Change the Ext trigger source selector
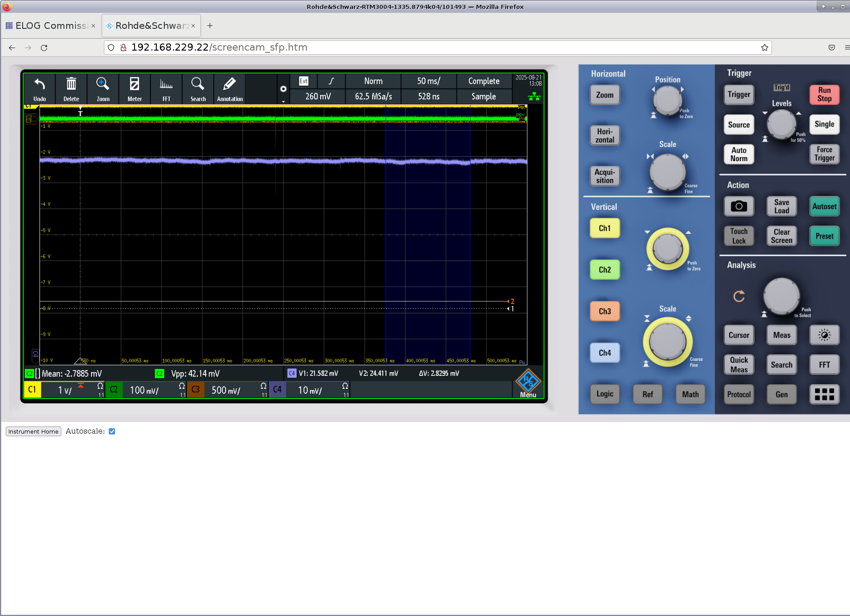This screenshot has width=850, height=616. [x=304, y=81]
